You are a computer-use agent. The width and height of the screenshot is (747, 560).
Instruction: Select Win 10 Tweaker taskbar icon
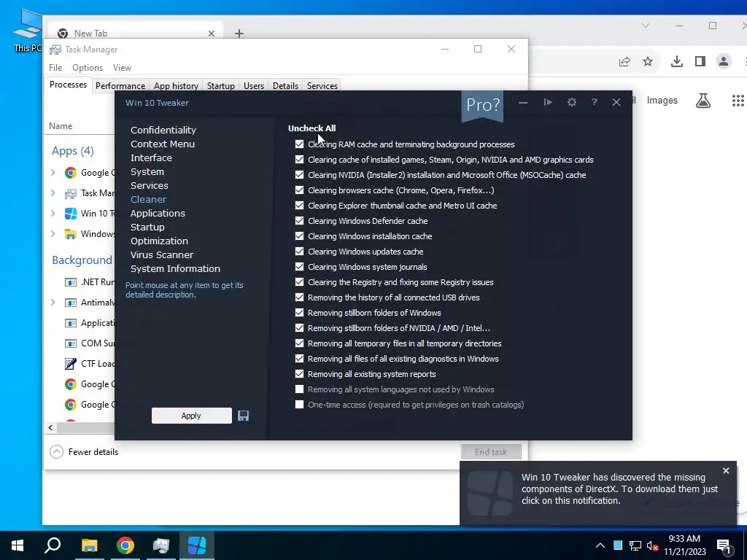(x=197, y=545)
